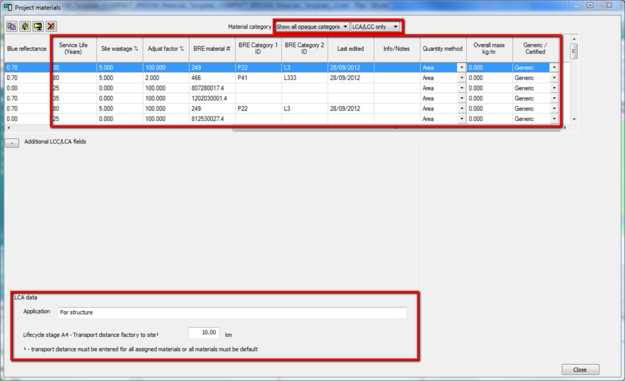
Task: Click the Close button
Action: (580, 370)
